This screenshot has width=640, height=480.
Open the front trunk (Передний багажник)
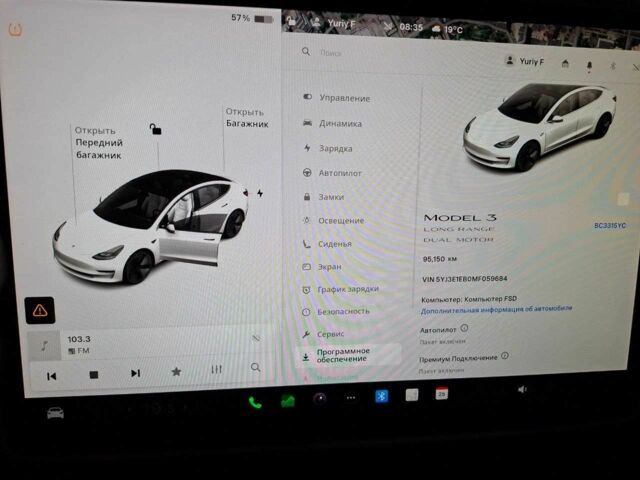(99, 143)
